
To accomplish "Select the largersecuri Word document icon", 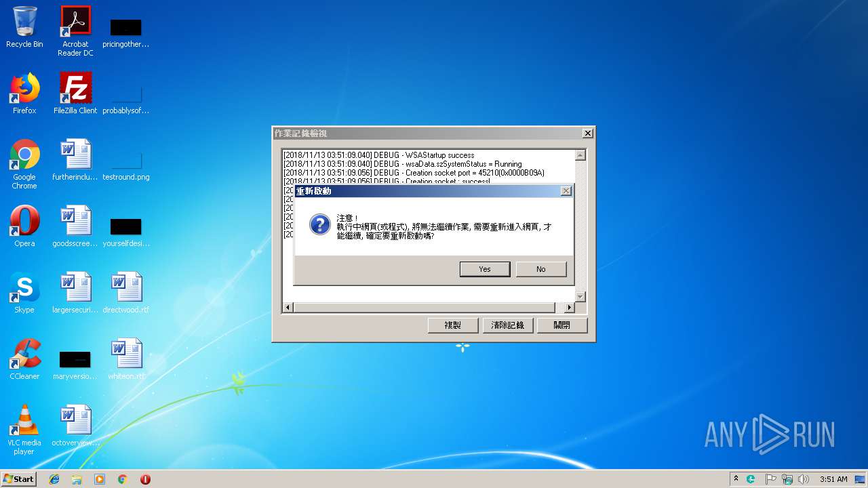I will click(75, 293).
